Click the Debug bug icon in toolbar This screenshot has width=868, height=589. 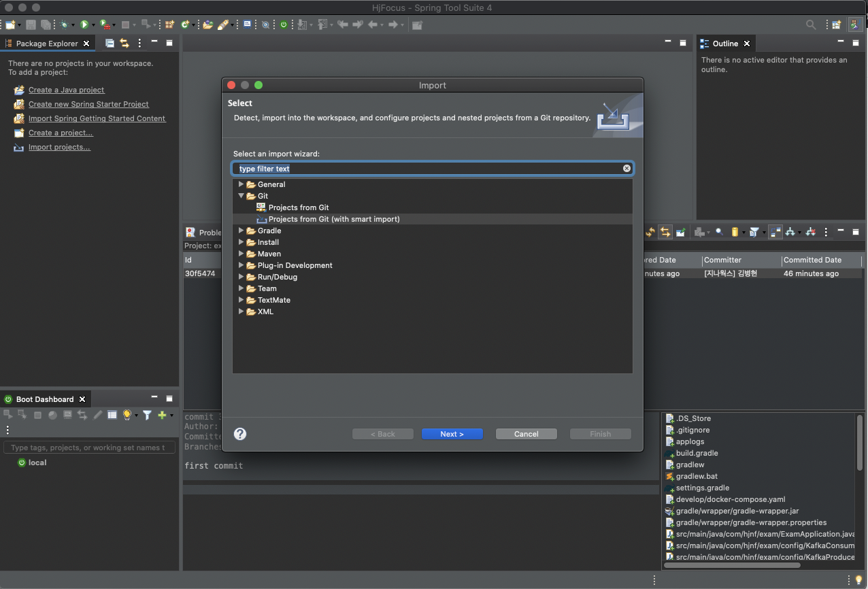click(x=65, y=24)
